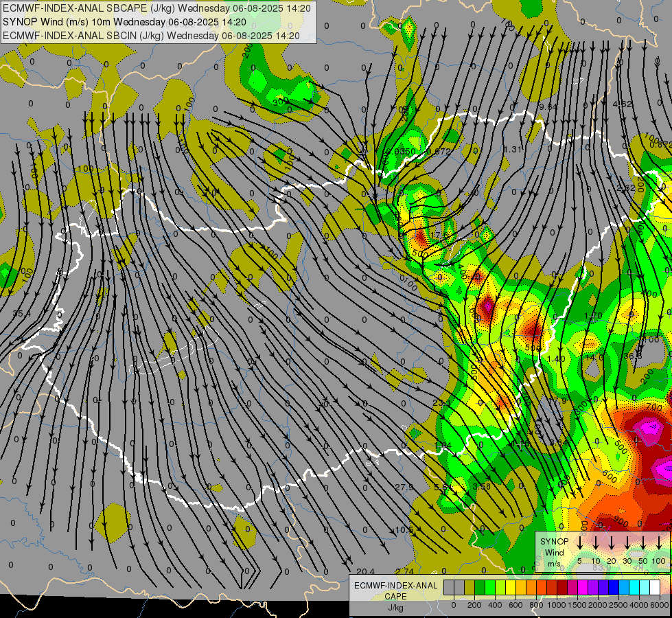
Task: Click the 1000 tick label on CAPE scale
Action: [557, 605]
